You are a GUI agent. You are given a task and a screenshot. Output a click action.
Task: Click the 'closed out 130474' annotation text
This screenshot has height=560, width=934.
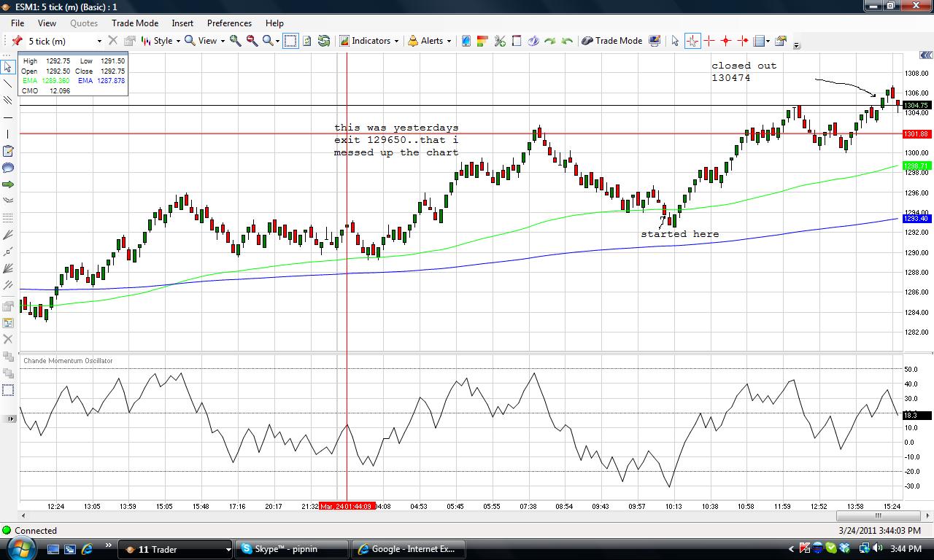(744, 71)
